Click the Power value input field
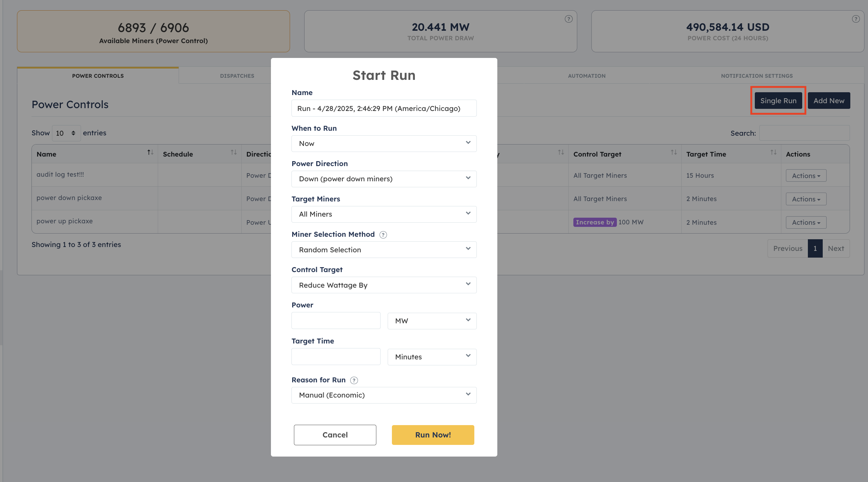This screenshot has height=482, width=868. pyautogui.click(x=336, y=321)
